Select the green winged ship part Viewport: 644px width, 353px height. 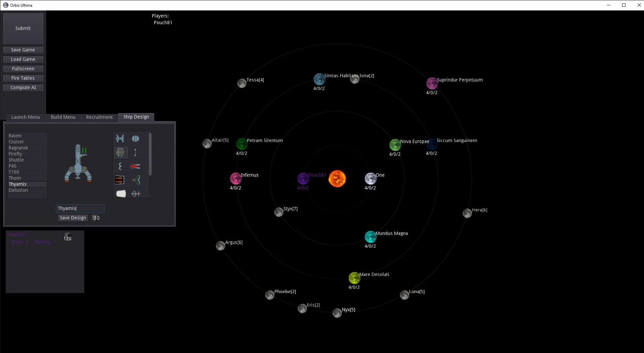pyautogui.click(x=136, y=180)
